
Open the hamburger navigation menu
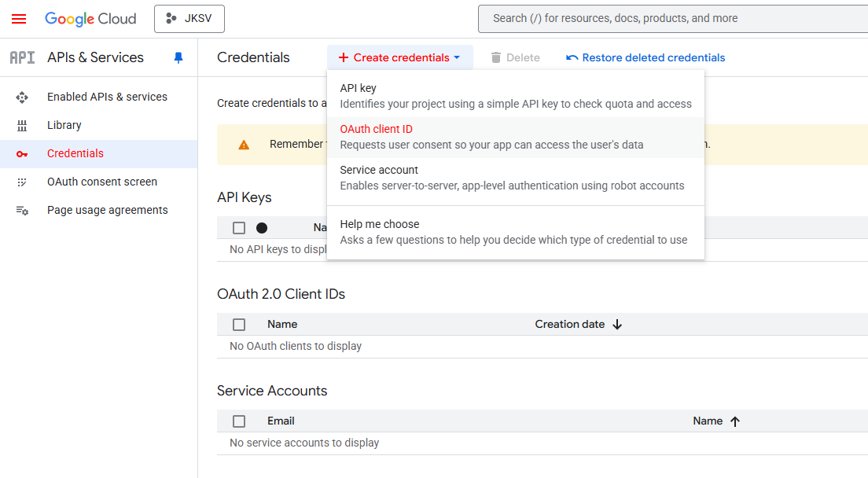tap(19, 19)
